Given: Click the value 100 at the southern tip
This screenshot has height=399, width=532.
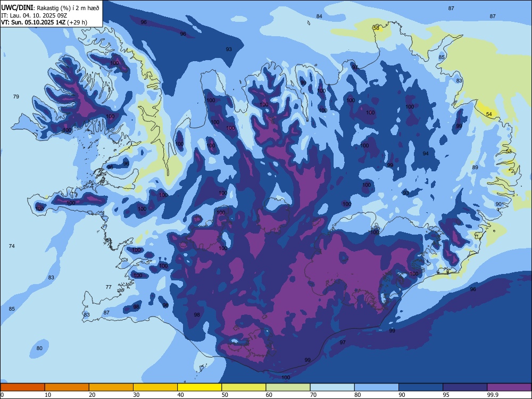Looking at the screenshot, I should coord(286,377).
